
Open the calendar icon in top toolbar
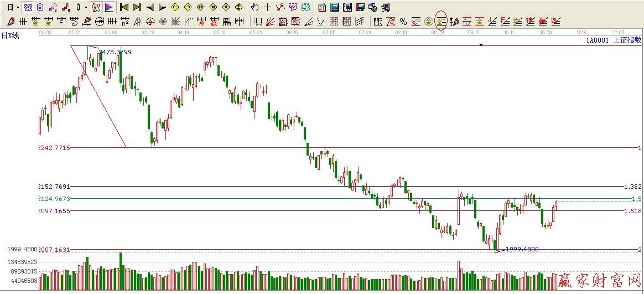(x=322, y=7)
